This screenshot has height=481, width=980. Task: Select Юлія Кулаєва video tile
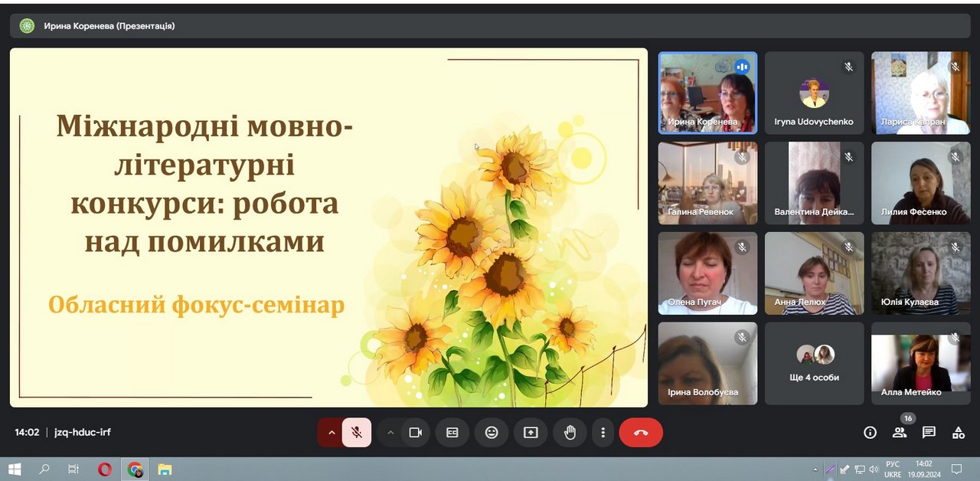click(x=921, y=273)
